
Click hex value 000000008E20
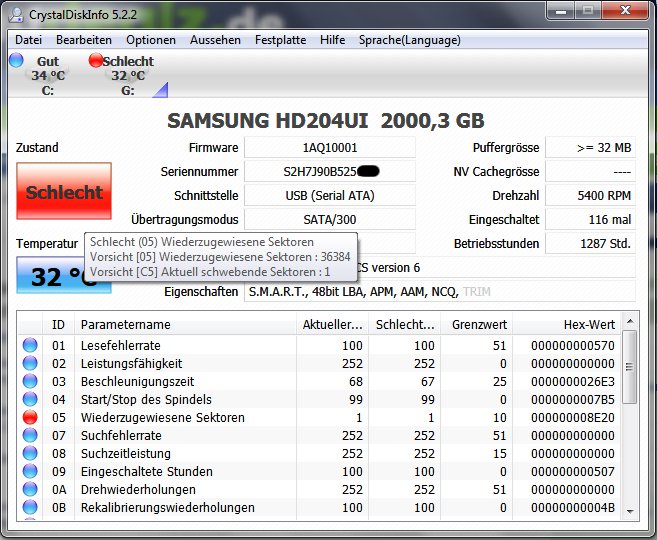(x=573, y=418)
